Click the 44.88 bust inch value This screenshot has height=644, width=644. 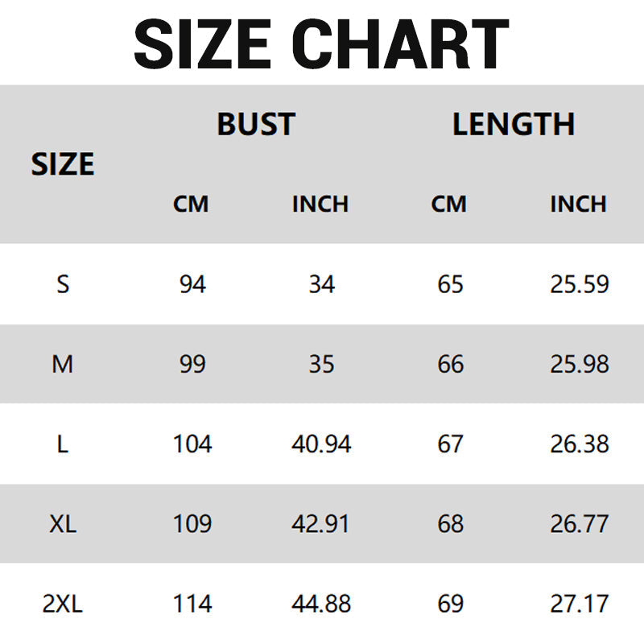click(x=321, y=604)
